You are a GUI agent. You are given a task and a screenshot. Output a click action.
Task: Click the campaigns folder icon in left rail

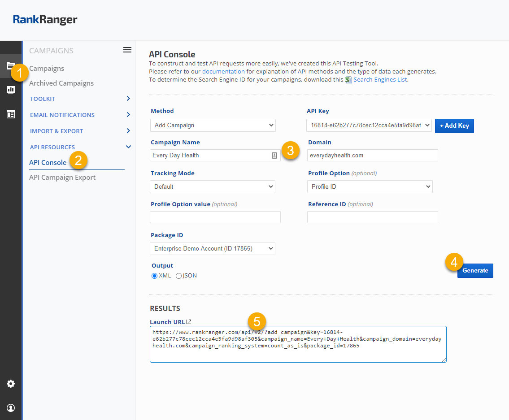pos(10,65)
